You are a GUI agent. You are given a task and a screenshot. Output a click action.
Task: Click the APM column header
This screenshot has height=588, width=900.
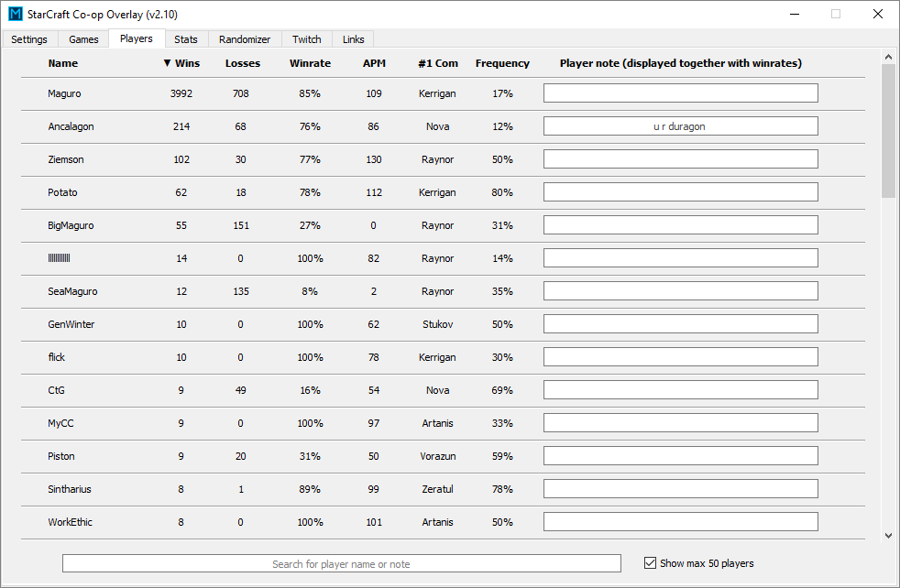point(373,63)
